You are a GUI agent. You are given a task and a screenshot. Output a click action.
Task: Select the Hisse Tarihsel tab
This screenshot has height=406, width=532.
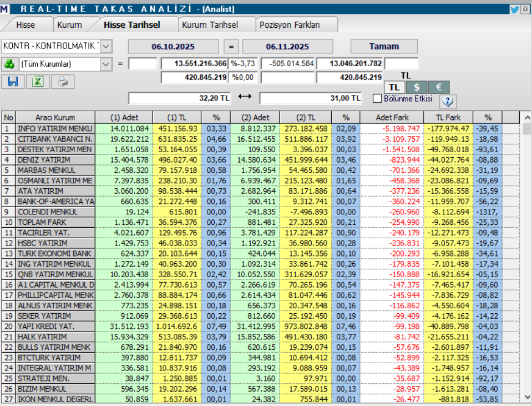point(132,25)
